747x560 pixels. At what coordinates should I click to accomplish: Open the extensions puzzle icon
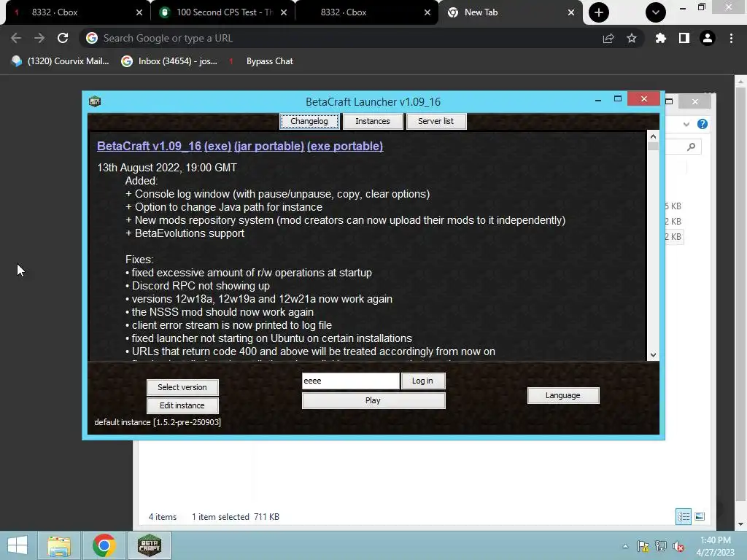661,38
